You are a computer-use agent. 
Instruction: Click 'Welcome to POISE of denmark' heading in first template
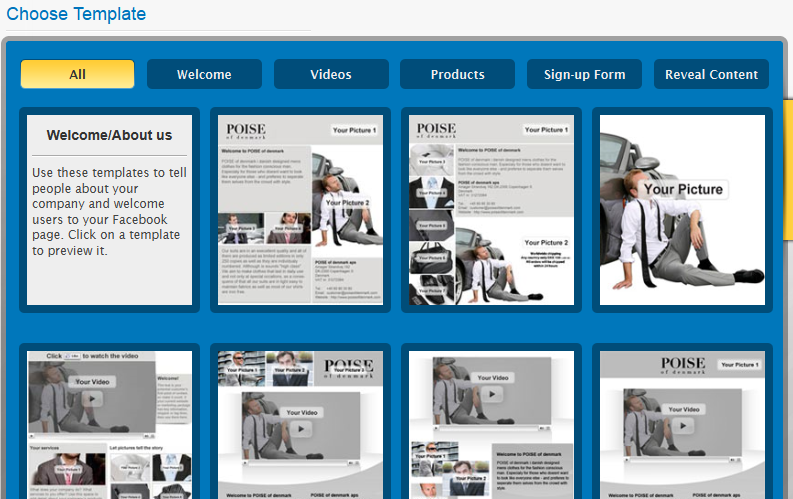pos(250,152)
